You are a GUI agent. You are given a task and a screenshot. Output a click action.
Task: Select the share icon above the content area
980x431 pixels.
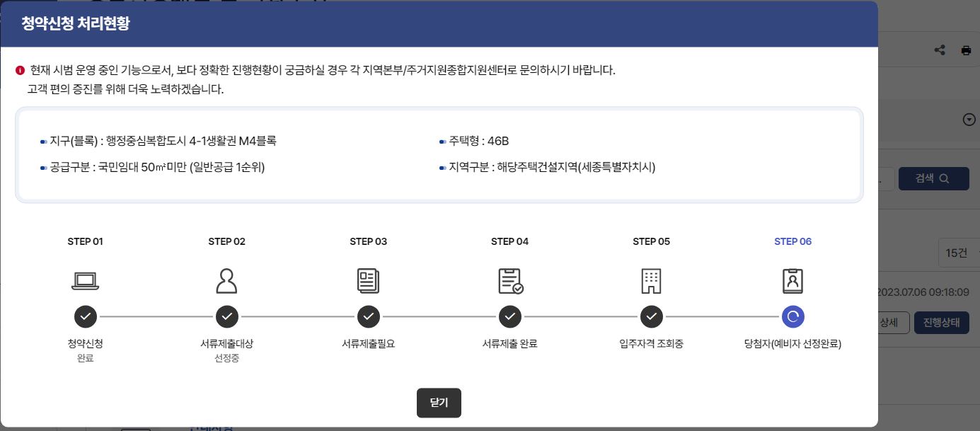(x=940, y=50)
